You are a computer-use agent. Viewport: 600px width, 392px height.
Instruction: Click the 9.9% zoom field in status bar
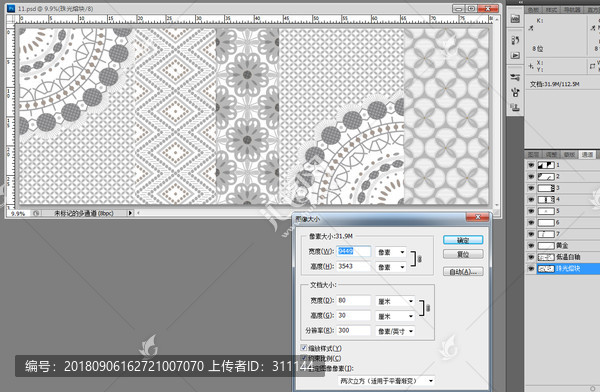[18, 213]
